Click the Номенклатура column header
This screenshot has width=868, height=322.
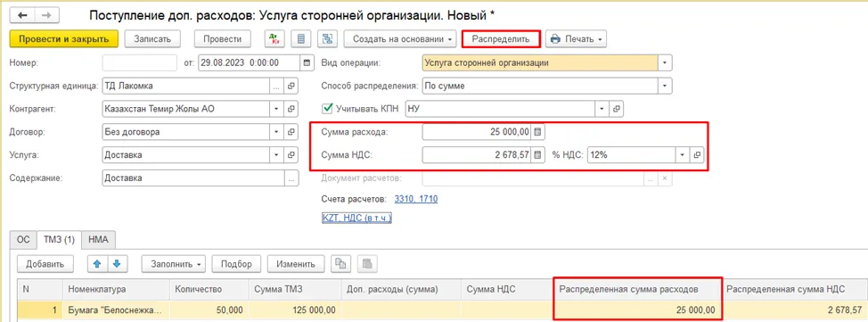[x=116, y=289]
